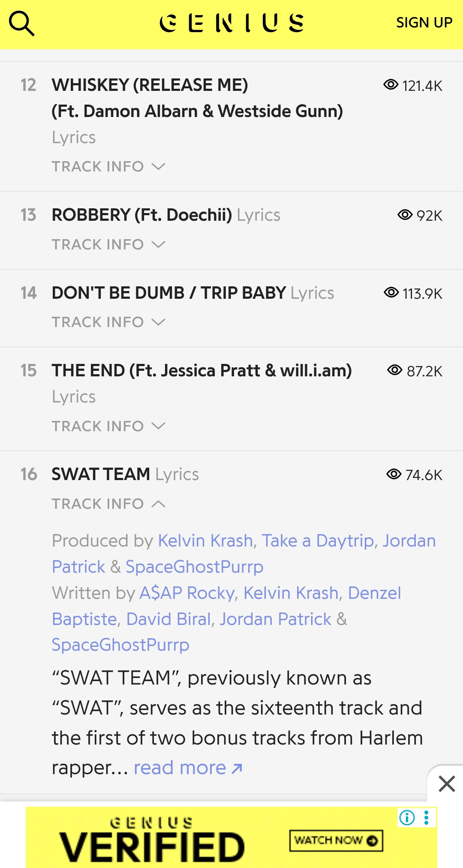This screenshot has width=463, height=868.
Task: Open the search magnifier icon
Action: (x=21, y=23)
